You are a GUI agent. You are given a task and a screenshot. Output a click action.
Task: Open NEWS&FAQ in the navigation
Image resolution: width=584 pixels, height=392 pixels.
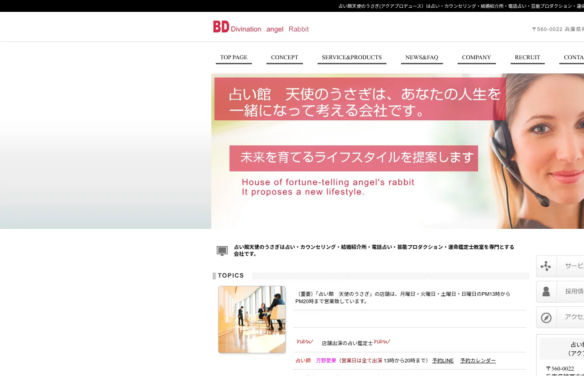[422, 57]
